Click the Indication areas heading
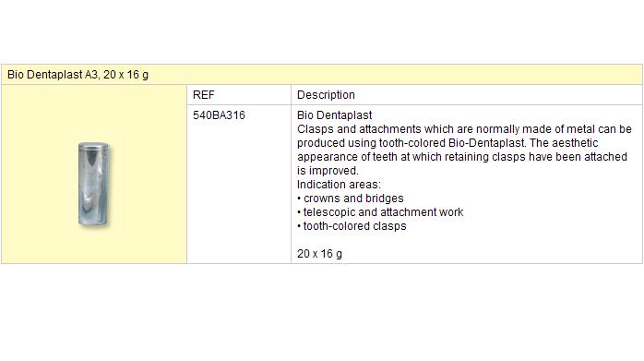Screen dimensions: 644x361 pyautogui.click(x=339, y=185)
